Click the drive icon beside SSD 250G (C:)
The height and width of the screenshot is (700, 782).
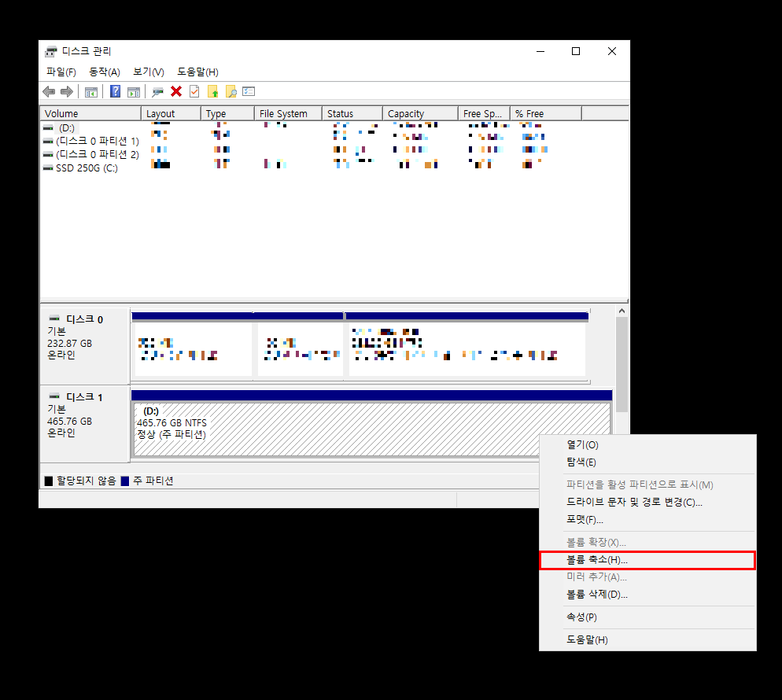coord(48,168)
